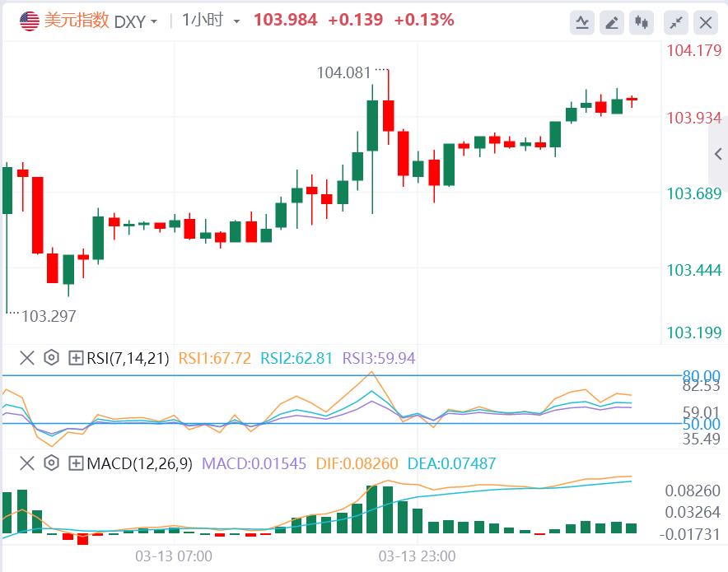Image resolution: width=728 pixels, height=572 pixels.
Task: Switch chart type with candlestick icon
Action: tap(642, 22)
